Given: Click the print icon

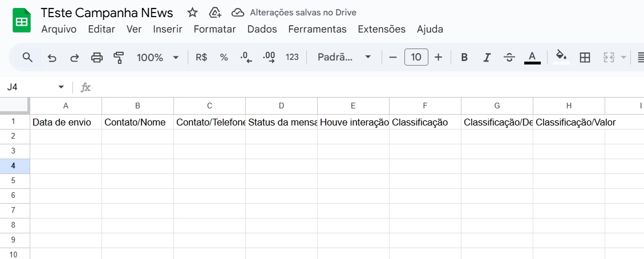Looking at the screenshot, I should 97,57.
